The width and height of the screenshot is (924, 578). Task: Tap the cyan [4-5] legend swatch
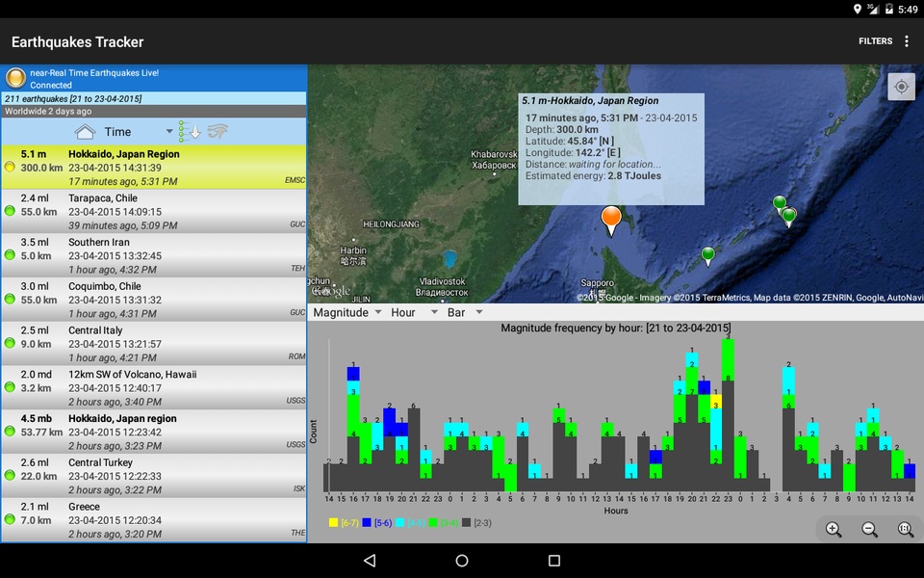point(400,522)
